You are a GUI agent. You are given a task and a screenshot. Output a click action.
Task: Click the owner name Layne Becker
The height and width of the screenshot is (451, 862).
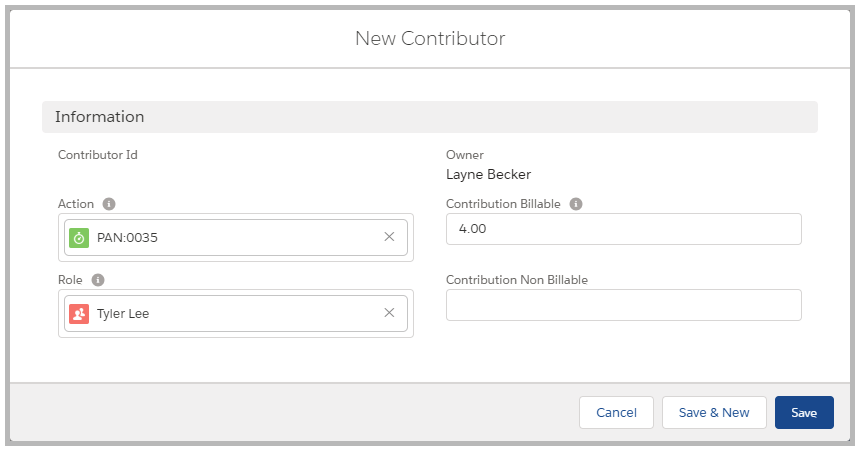(x=488, y=174)
